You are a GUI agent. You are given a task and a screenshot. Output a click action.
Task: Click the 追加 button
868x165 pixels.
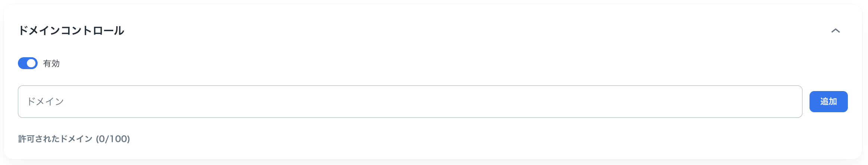(828, 101)
